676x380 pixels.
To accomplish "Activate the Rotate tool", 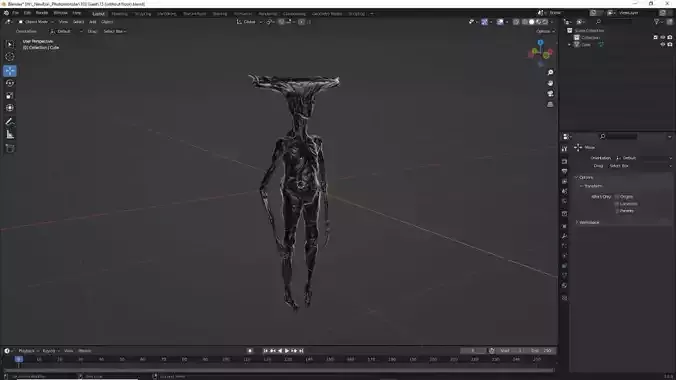I will (x=10, y=83).
